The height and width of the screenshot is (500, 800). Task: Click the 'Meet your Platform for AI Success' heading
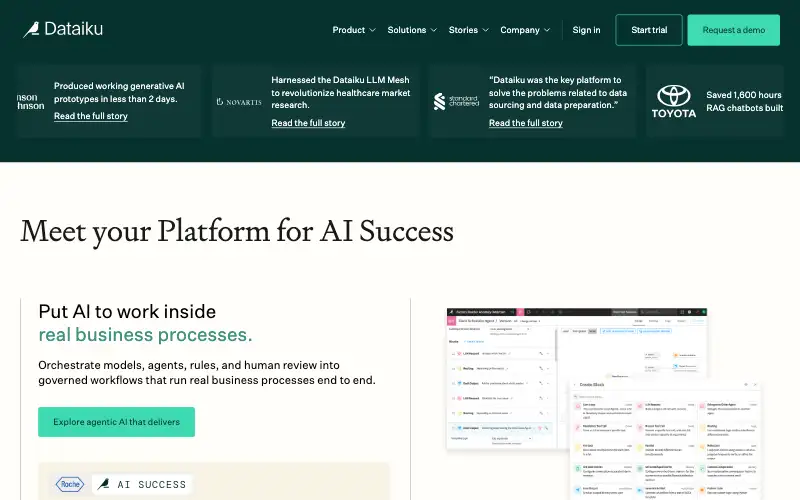point(237,232)
